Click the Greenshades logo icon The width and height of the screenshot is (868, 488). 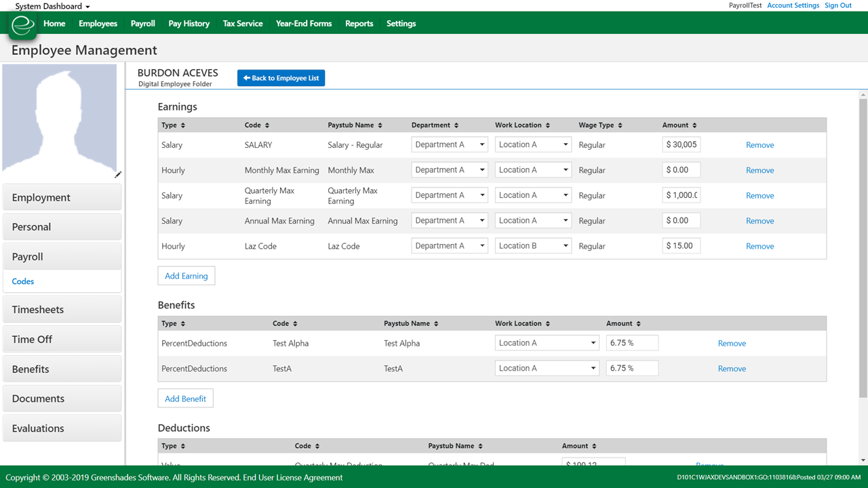[x=23, y=25]
